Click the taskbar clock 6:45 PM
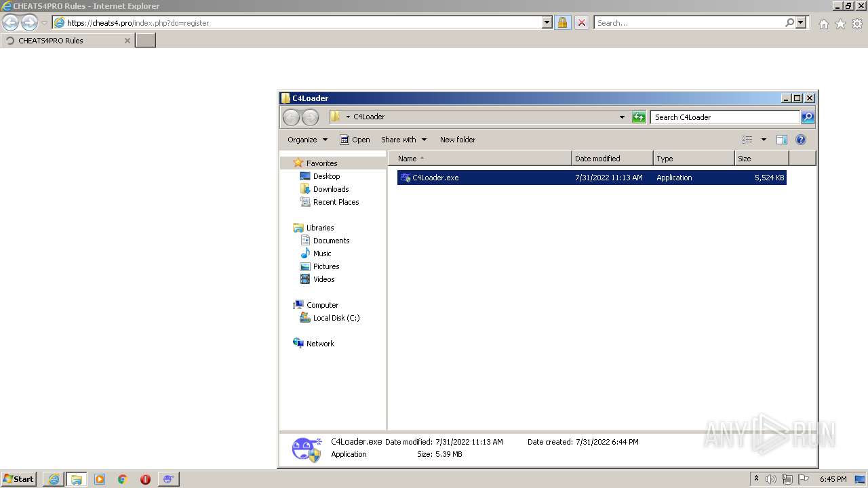 833,479
